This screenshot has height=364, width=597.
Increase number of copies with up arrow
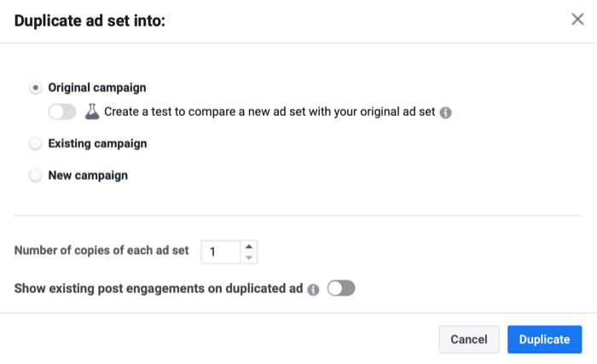[249, 246]
